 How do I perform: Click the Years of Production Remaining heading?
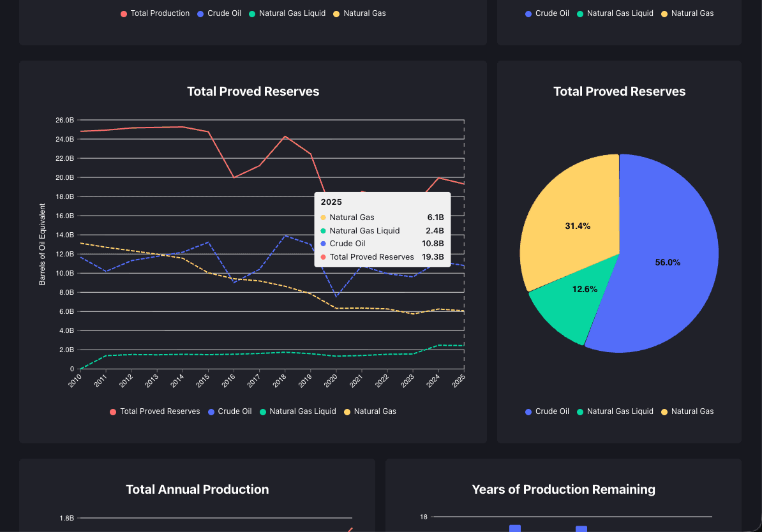pos(564,489)
